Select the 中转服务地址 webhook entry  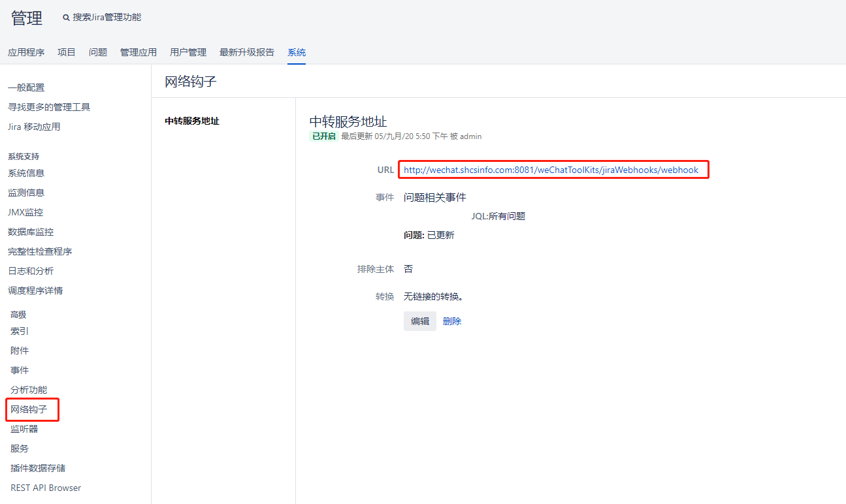tap(192, 121)
